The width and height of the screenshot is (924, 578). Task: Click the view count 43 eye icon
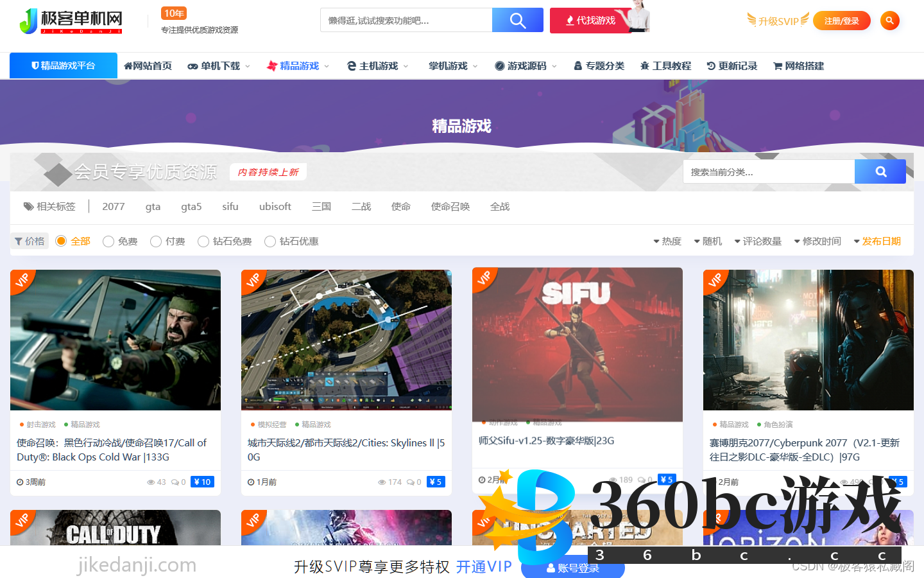pyautogui.click(x=151, y=482)
